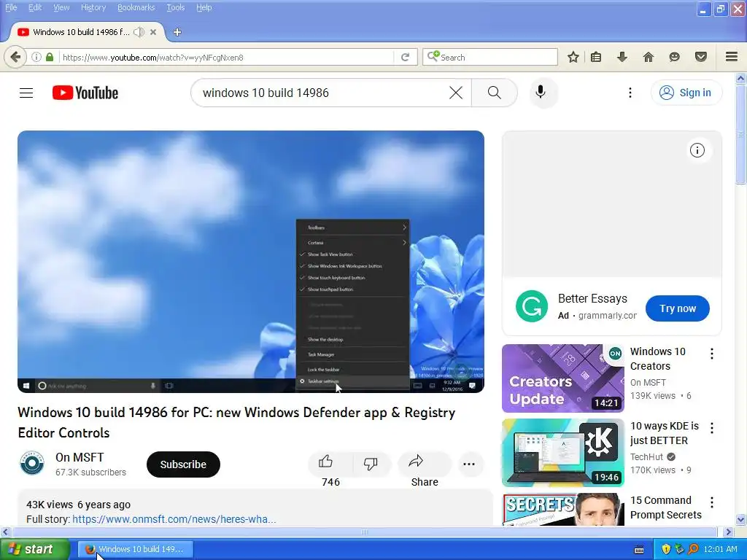Open the Tools menu
This screenshot has width=747, height=560.
[175, 7]
